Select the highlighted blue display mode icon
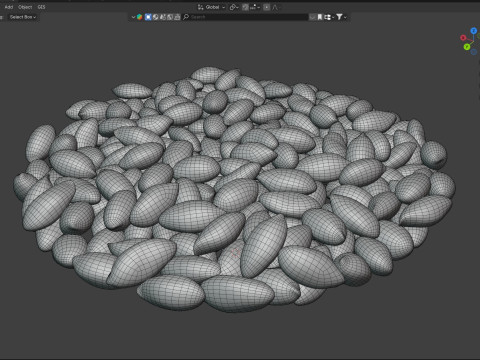Viewport: 480px width, 360px height. [x=148, y=17]
